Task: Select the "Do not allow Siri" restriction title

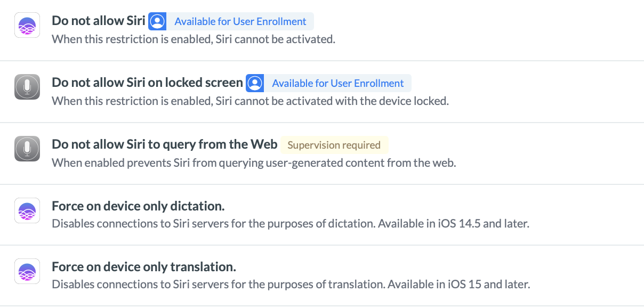Action: point(99,21)
